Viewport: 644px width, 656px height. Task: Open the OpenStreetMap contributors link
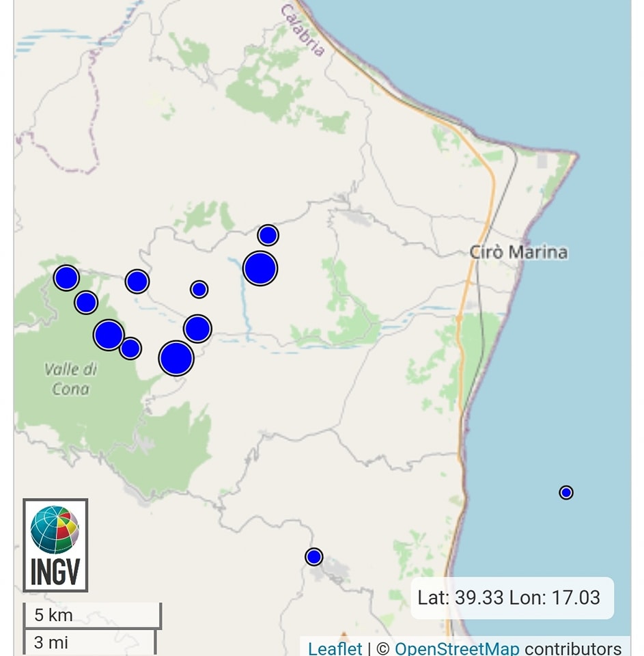coord(457,648)
